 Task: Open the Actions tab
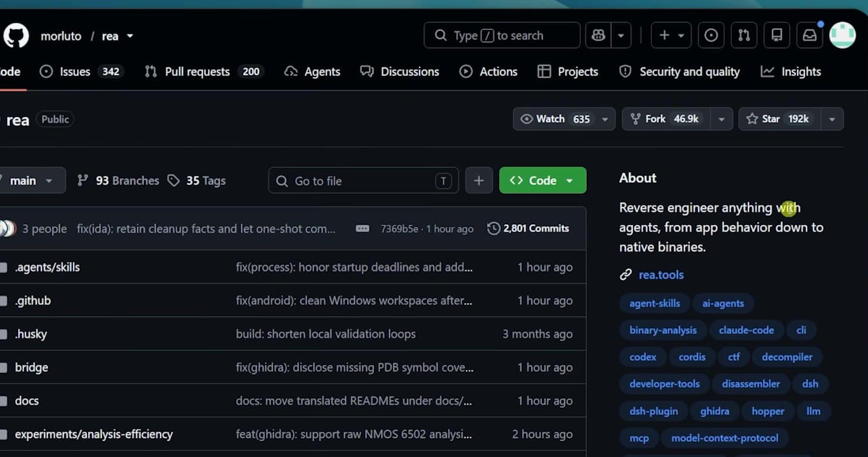click(488, 72)
